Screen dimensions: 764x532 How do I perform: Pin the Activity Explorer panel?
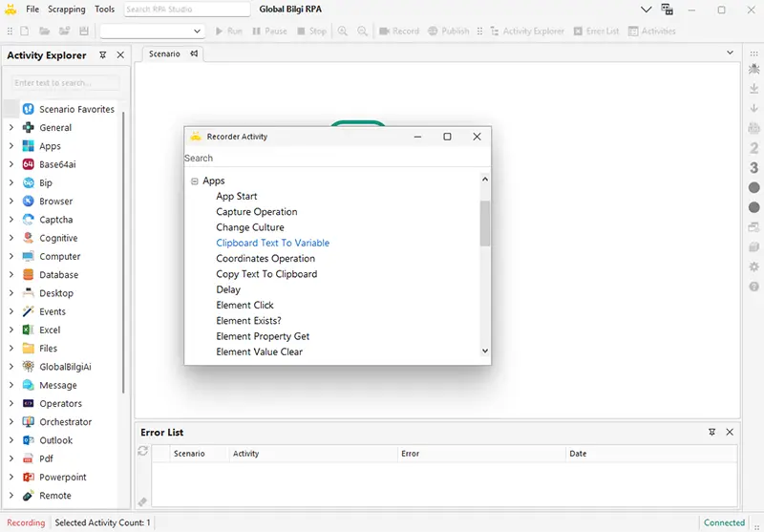[103, 55]
